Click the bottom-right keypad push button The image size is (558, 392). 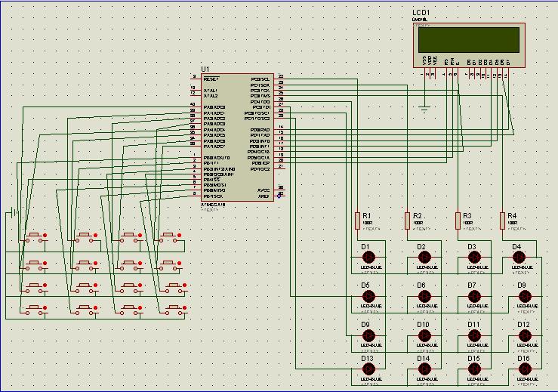[x=174, y=310]
